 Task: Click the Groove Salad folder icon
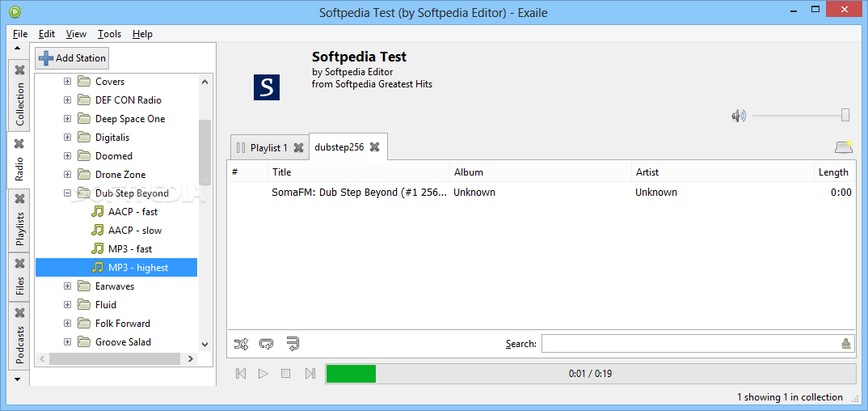84,341
